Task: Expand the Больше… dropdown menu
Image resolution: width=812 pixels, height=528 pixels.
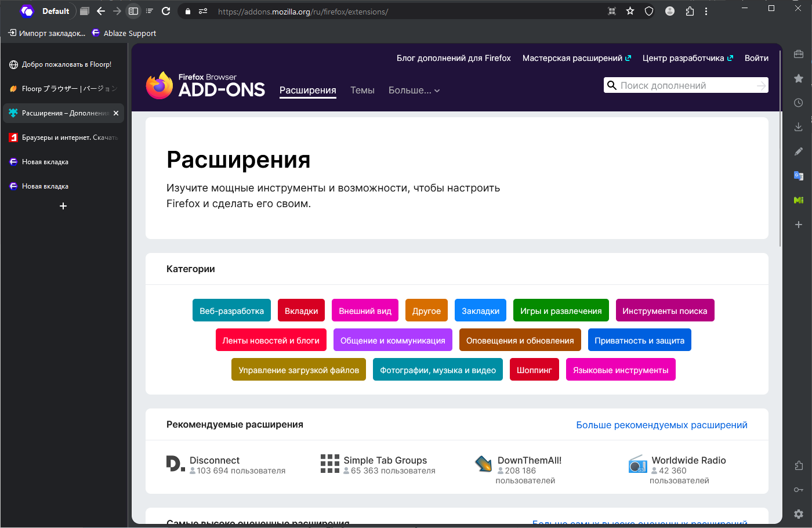Action: coord(414,91)
